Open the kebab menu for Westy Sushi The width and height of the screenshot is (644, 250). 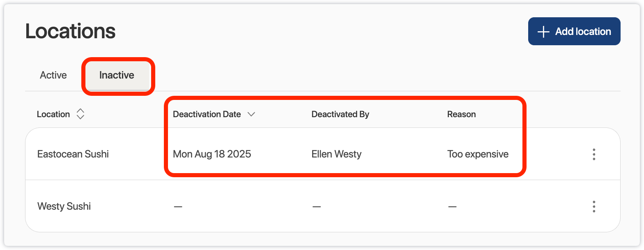click(x=594, y=206)
